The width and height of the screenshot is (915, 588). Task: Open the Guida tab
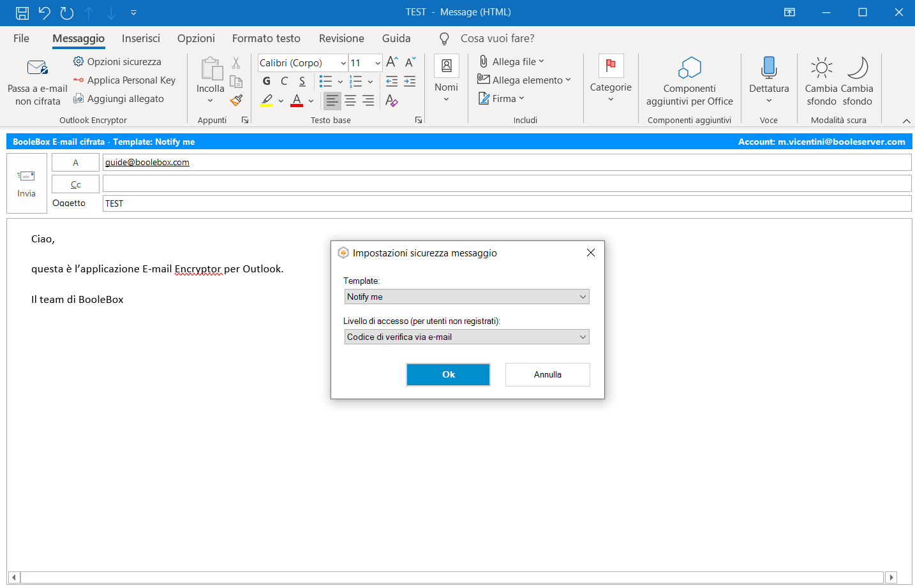pyautogui.click(x=396, y=38)
